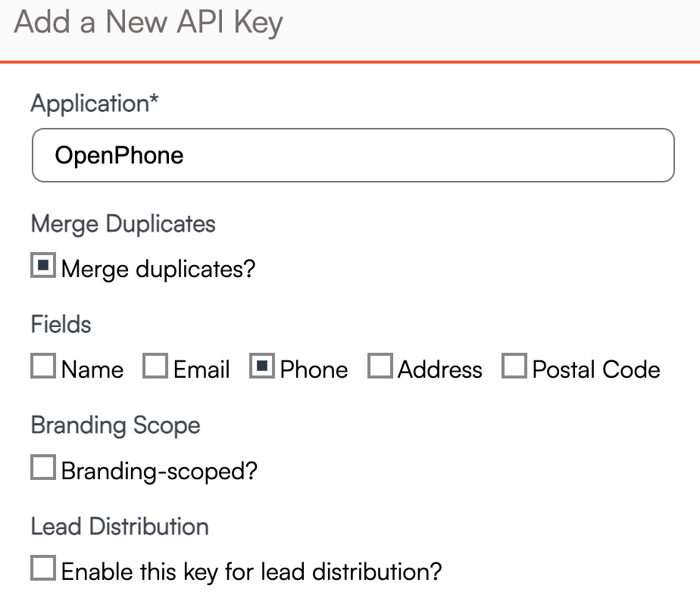Enable the Name field checkbox
This screenshot has width=700, height=592.
pyautogui.click(x=43, y=367)
